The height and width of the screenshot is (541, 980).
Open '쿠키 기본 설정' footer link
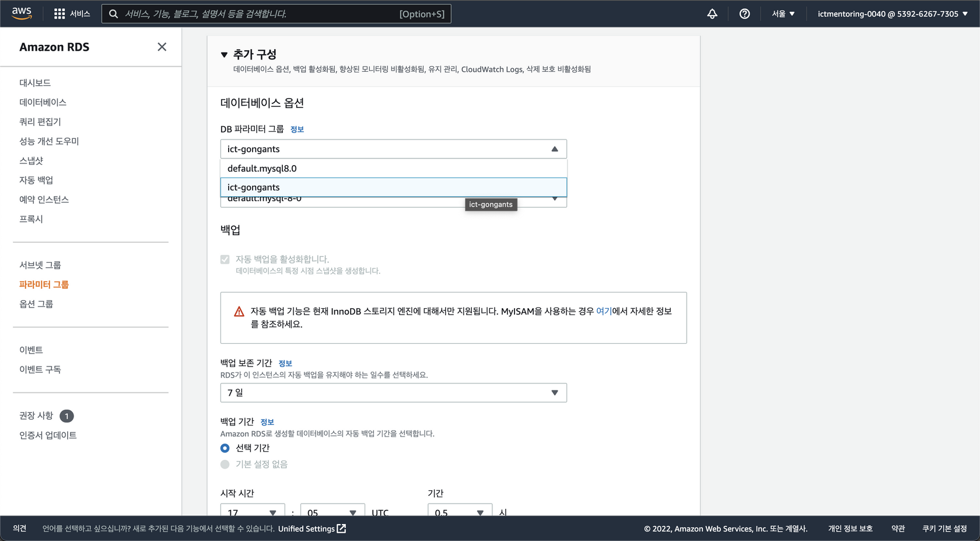[944, 529]
